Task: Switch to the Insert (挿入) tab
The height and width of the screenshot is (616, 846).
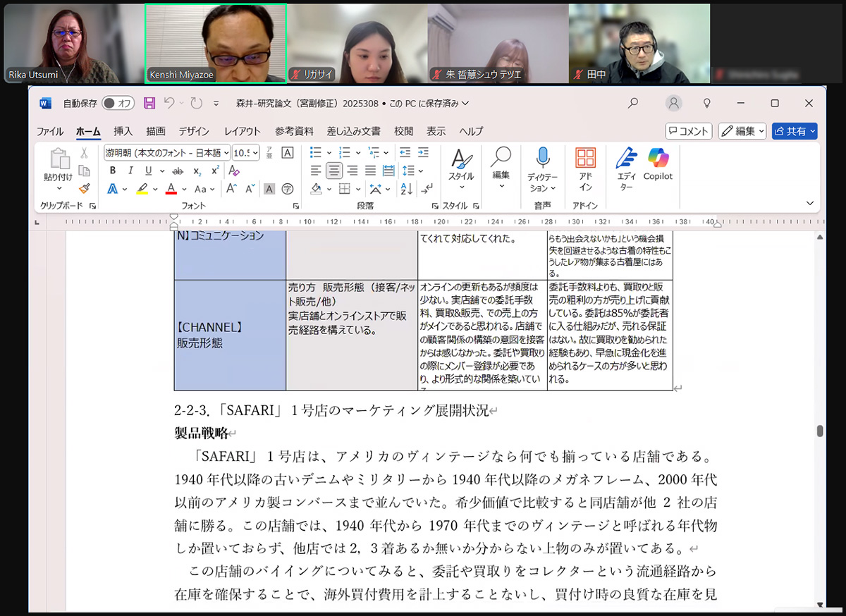Action: pos(123,131)
